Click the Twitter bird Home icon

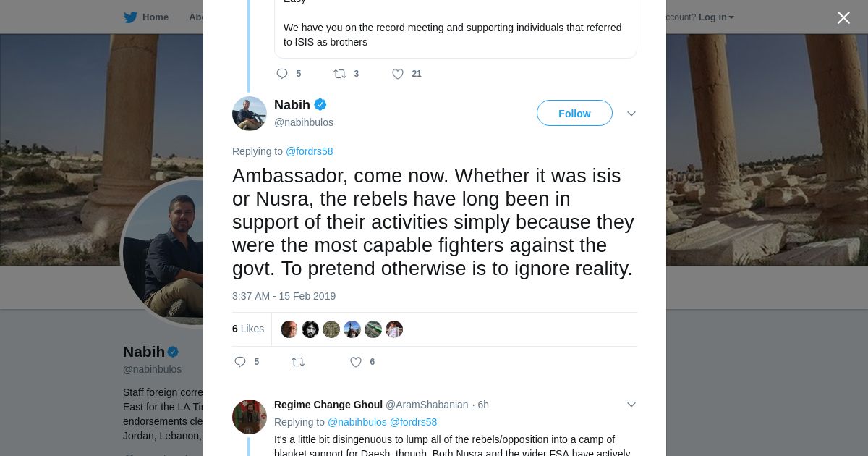(130, 17)
